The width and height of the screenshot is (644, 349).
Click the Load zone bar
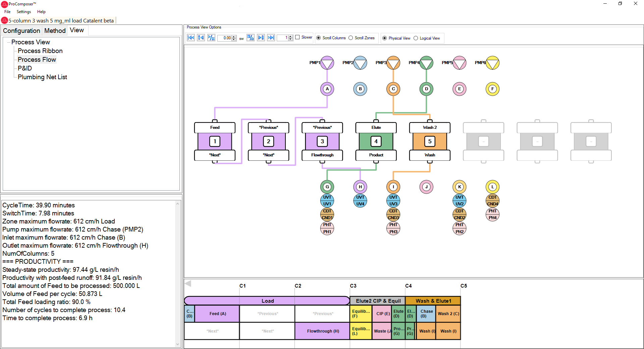coord(267,301)
